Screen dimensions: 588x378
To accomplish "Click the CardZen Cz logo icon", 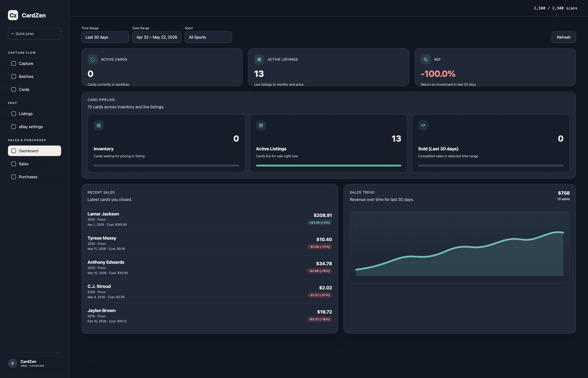I will click(x=13, y=15).
